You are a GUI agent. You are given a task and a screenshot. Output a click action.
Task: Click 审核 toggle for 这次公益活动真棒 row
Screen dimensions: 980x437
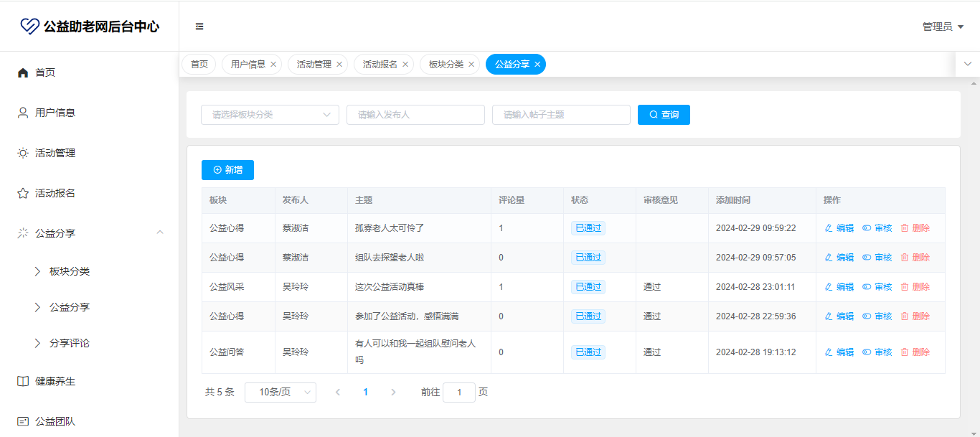[877, 287]
